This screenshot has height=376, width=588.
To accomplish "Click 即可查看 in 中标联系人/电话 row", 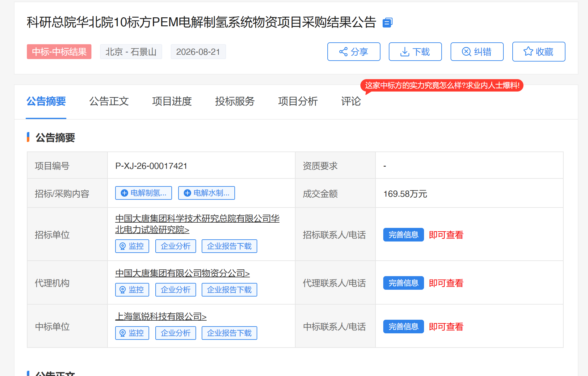I will (x=446, y=327).
